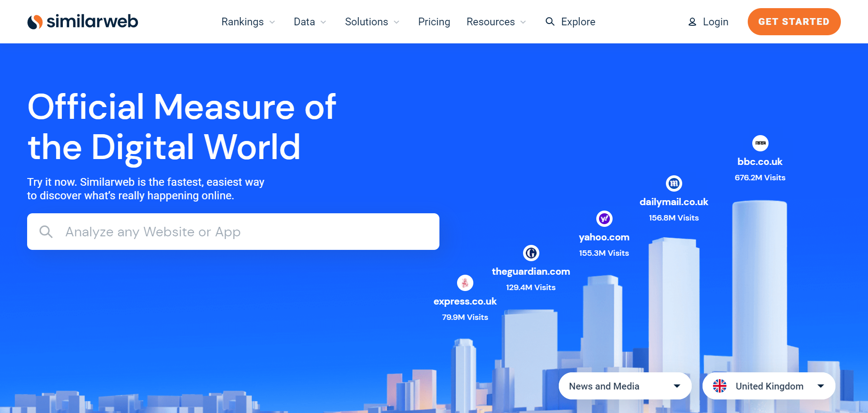Click the Try it now tagline text
The height and width of the screenshot is (413, 868).
(146, 189)
